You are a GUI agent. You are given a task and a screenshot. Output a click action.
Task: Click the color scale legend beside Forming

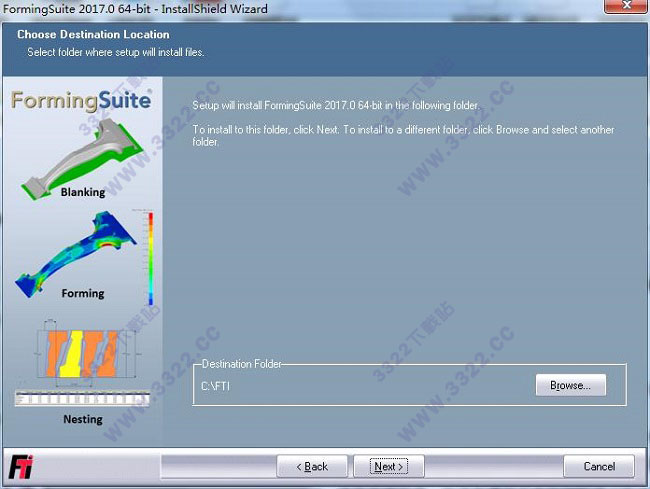pyautogui.click(x=150, y=258)
